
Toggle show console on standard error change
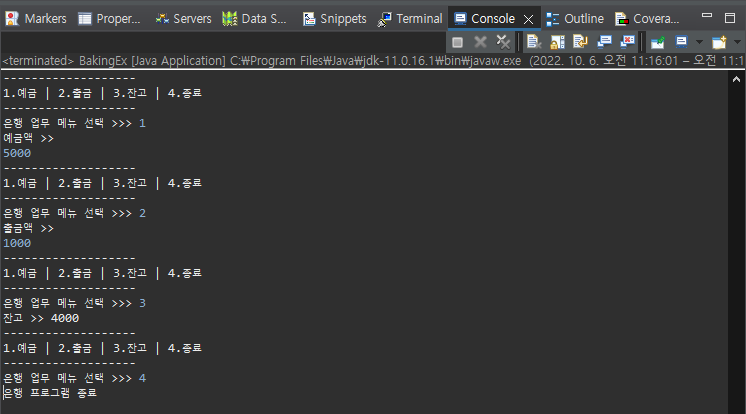pyautogui.click(x=628, y=42)
